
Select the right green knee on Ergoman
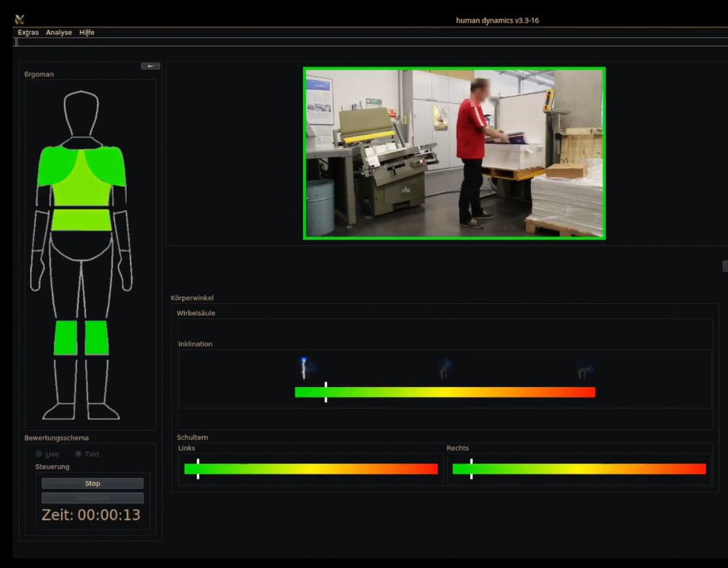[x=97, y=337]
